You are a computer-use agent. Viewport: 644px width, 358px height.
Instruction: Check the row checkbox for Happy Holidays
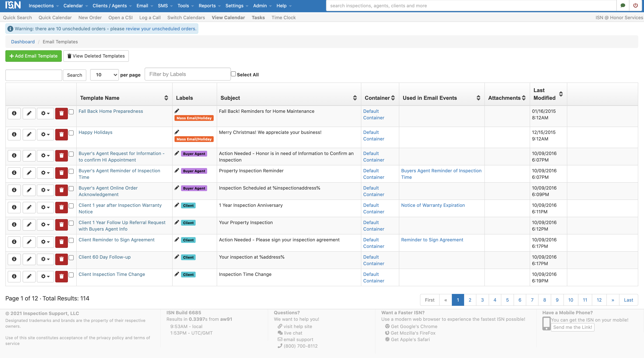[71, 133]
